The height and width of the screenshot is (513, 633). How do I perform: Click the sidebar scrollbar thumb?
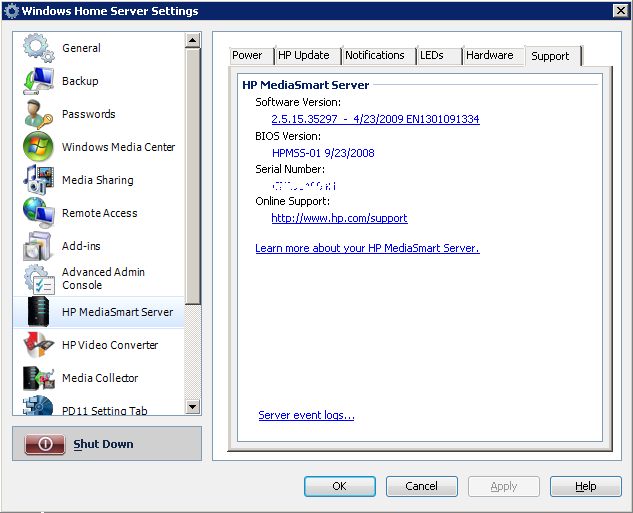click(x=193, y=176)
